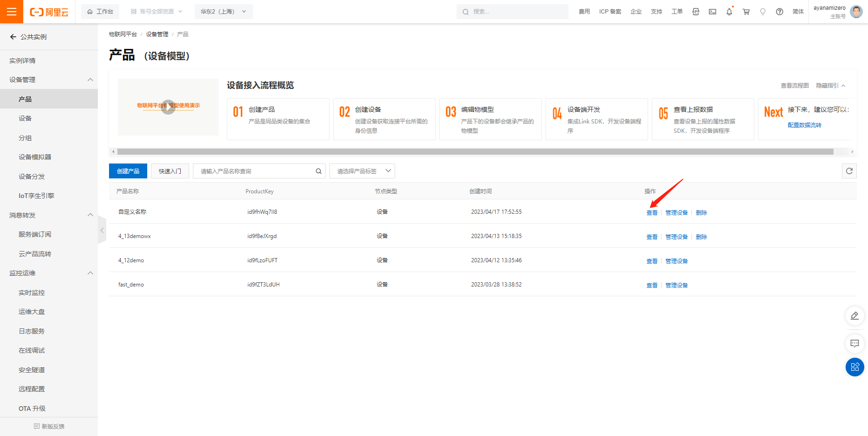This screenshot has height=436, width=868.
Task: Open the 请选择产品标签 dropdown
Action: (362, 171)
